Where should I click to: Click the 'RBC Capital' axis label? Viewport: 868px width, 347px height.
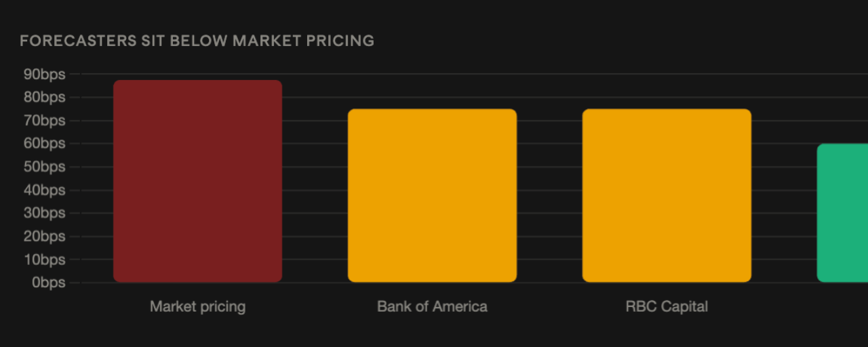tap(667, 306)
